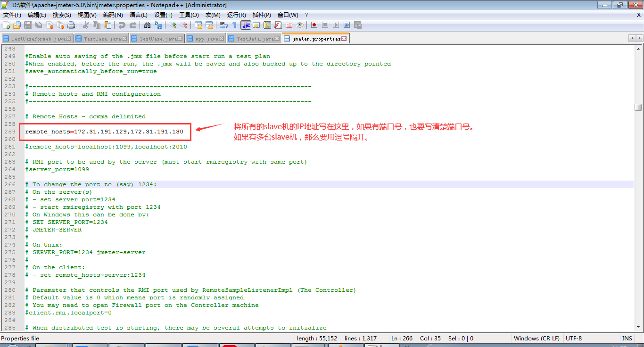Play back the recorded macro
This screenshot has height=347, width=644.
click(336, 25)
